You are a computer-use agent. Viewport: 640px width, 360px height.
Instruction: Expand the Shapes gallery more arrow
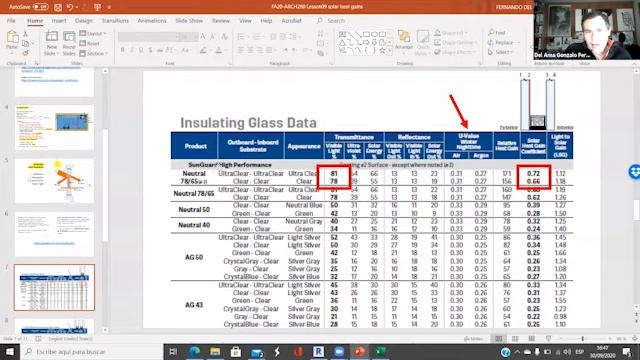coord(389,51)
